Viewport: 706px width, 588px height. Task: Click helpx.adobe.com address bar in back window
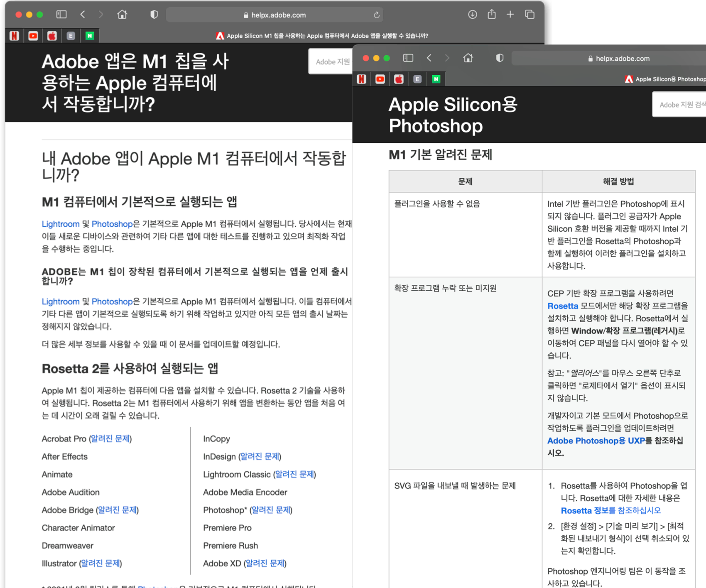[274, 15]
